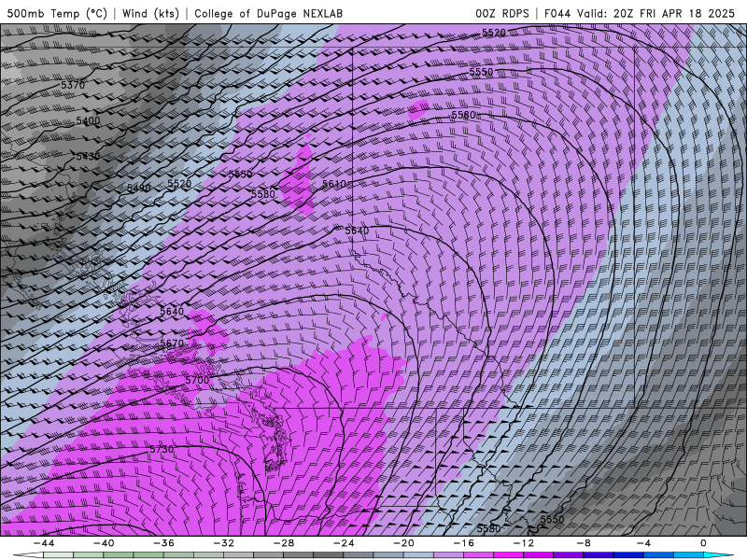
Task: Click the 0 colorbar tick label
Action: click(704, 543)
